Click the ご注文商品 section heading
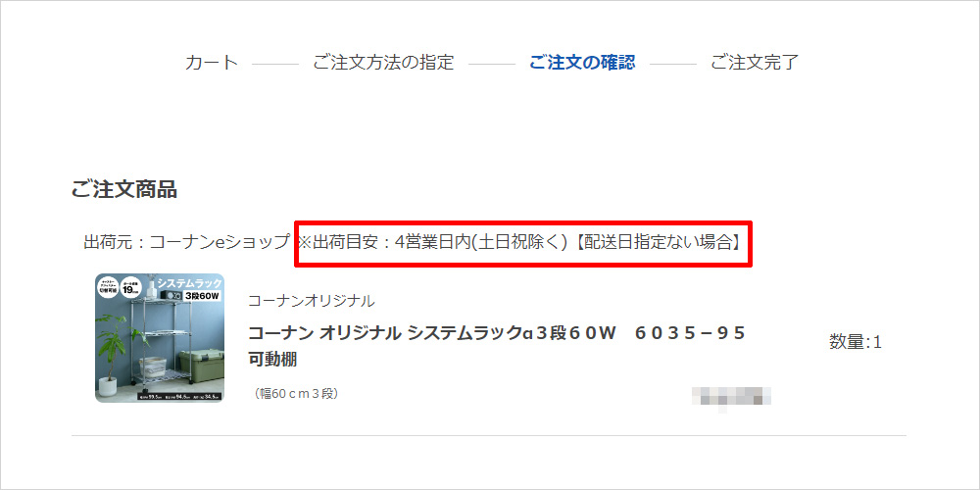This screenshot has height=490, width=980. click(x=124, y=189)
